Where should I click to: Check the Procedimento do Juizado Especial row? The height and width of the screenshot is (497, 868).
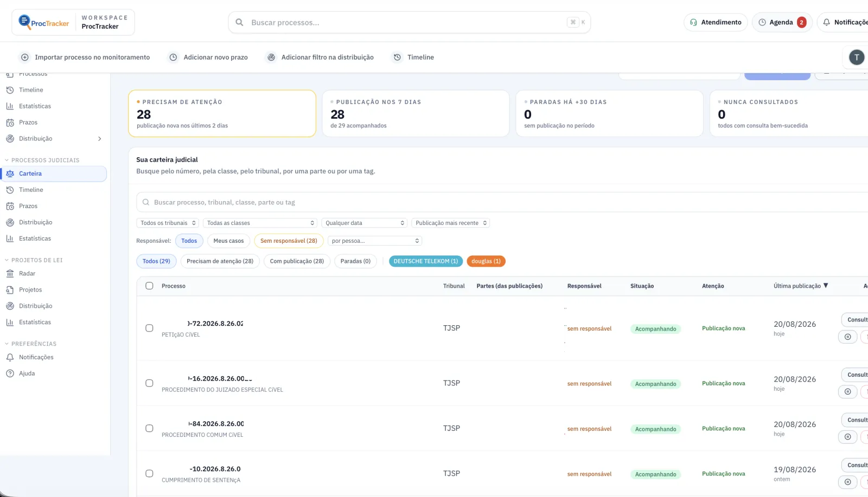149,383
